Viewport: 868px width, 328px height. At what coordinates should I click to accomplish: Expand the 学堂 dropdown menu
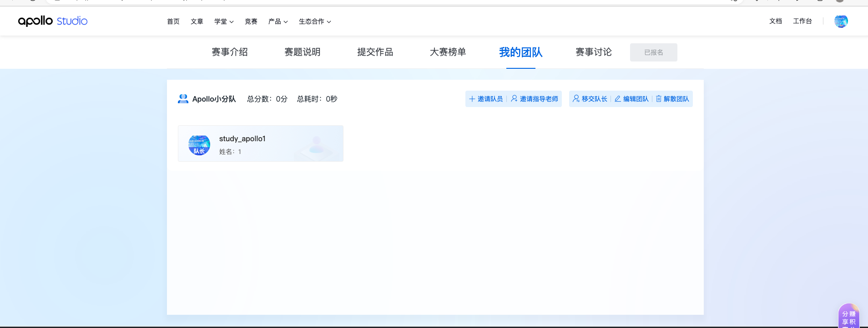click(224, 21)
